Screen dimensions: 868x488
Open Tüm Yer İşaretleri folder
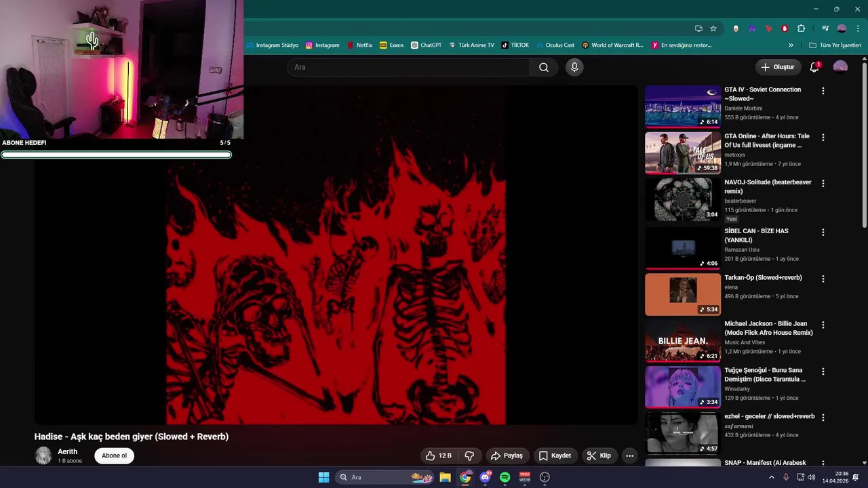(x=835, y=45)
